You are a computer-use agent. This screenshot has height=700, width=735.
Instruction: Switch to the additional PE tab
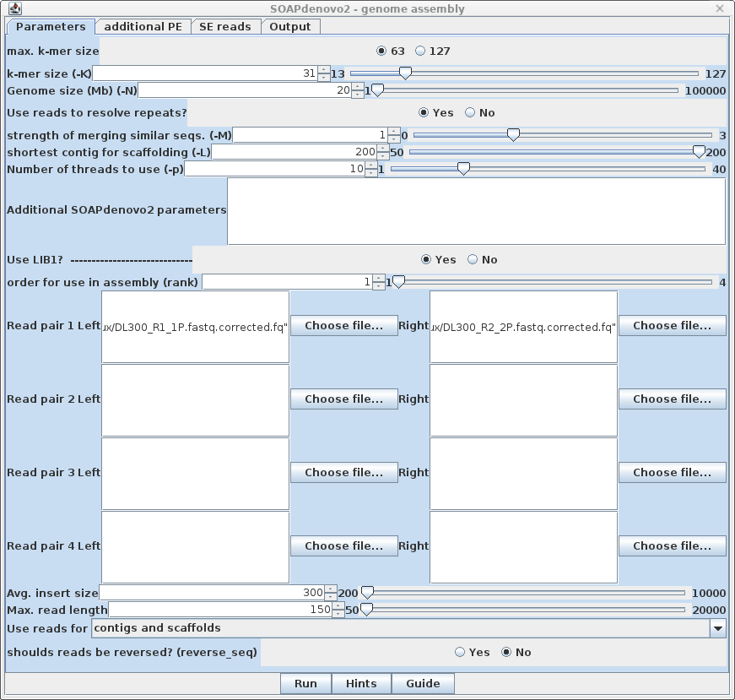tap(143, 26)
